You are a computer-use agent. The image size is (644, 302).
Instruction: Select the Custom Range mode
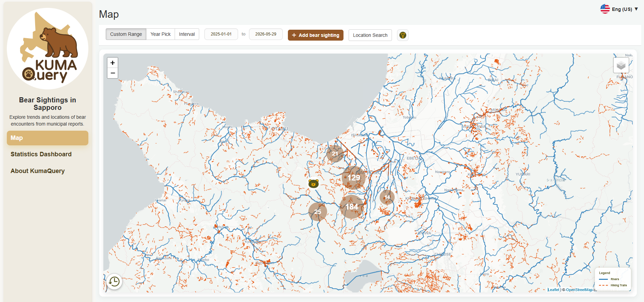pyautogui.click(x=126, y=34)
